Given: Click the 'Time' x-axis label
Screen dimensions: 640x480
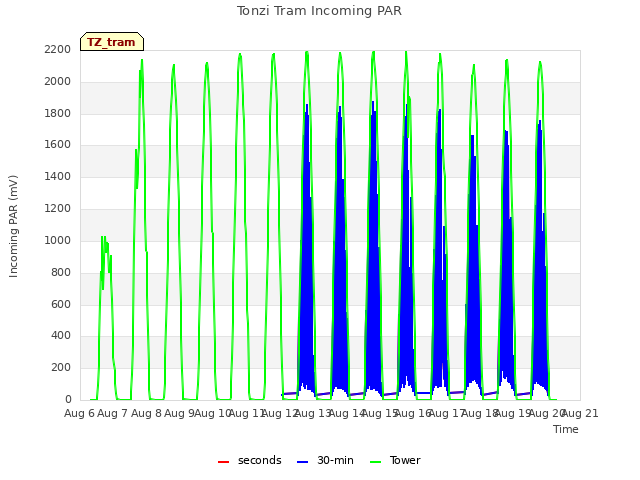Looking at the screenshot, I should click(566, 429).
